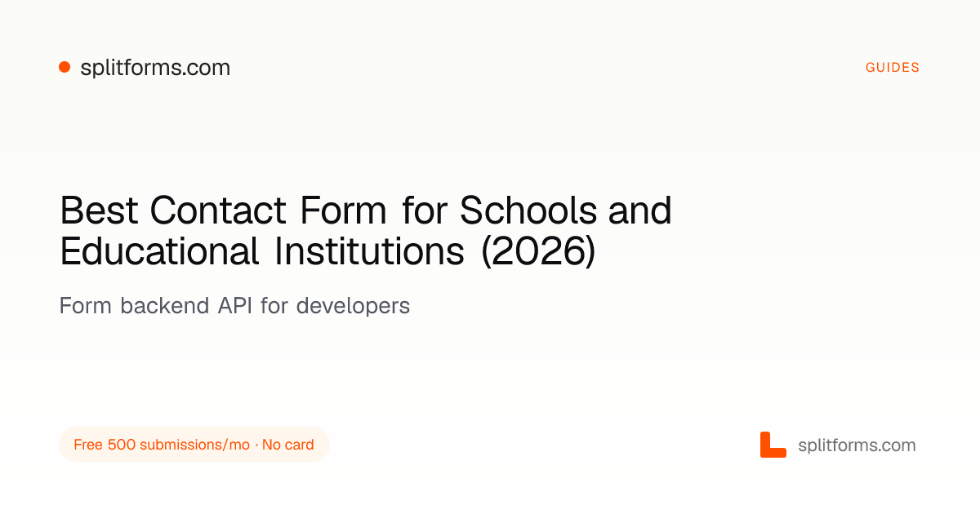Click the word "Institutions" in the headline
Viewport: 980px width, 514px height.
point(369,252)
